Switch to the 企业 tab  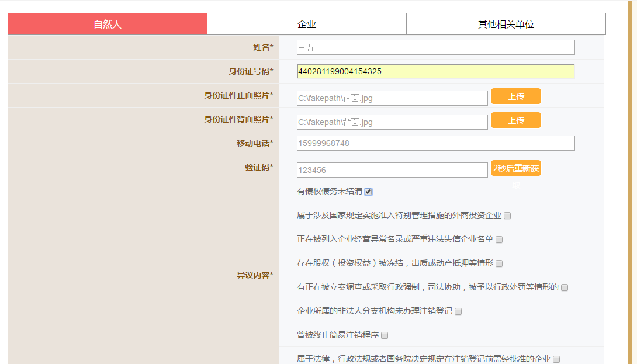pyautogui.click(x=307, y=24)
